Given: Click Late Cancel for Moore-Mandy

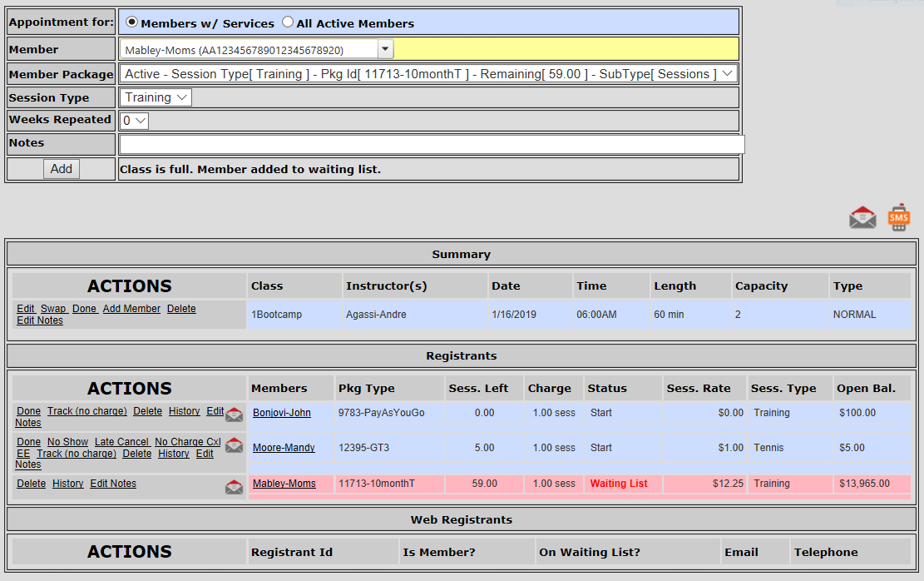Looking at the screenshot, I should coord(121,442).
